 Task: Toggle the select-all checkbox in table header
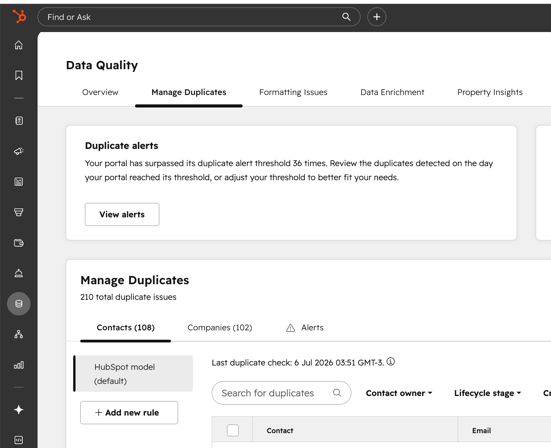(x=233, y=430)
